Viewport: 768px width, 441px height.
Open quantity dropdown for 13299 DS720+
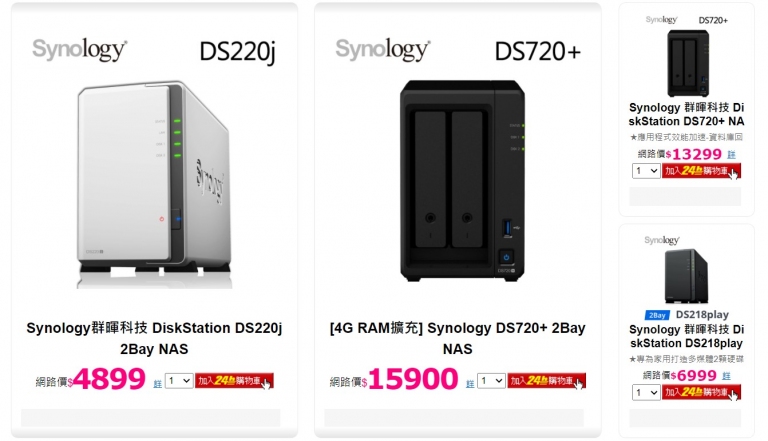(646, 171)
